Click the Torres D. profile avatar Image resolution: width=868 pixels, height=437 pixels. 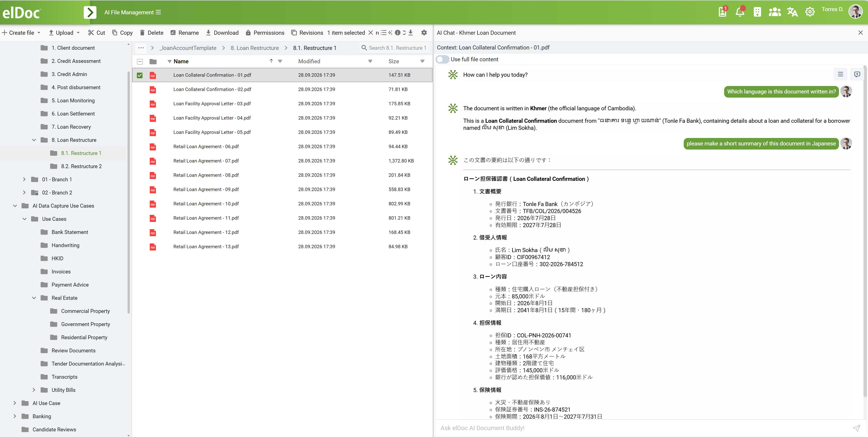855,11
